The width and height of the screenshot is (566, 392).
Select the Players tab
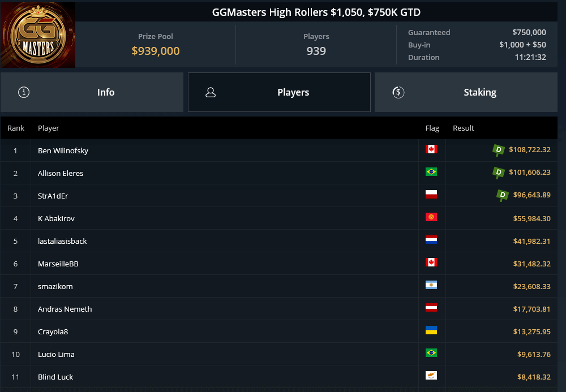[x=293, y=92]
